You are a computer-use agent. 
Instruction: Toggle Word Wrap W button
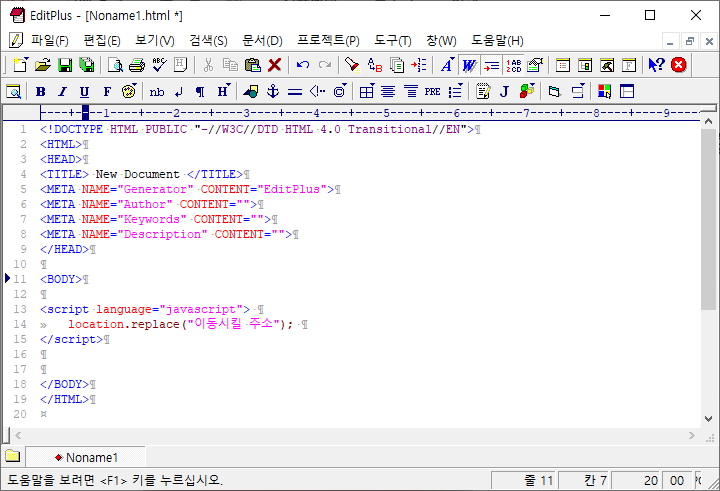(x=469, y=65)
